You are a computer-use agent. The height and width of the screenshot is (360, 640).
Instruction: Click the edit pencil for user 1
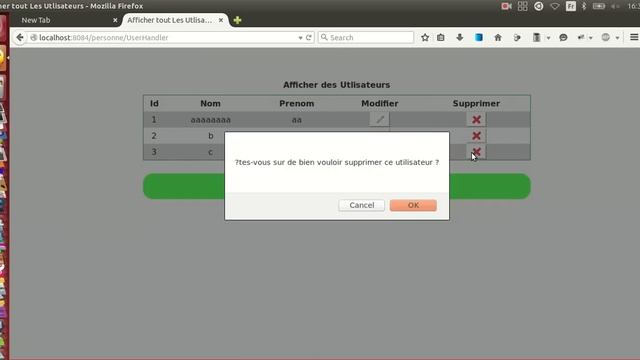[x=380, y=120]
